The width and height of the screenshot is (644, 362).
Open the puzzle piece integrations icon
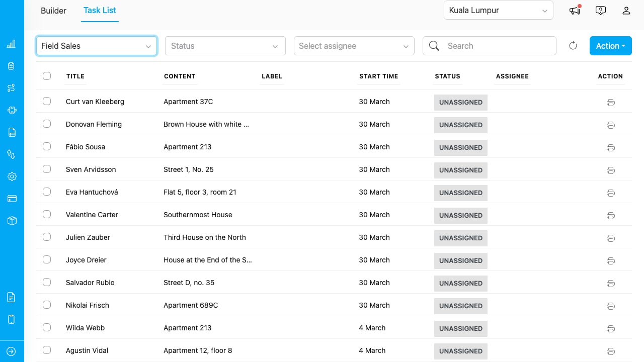coord(12,110)
